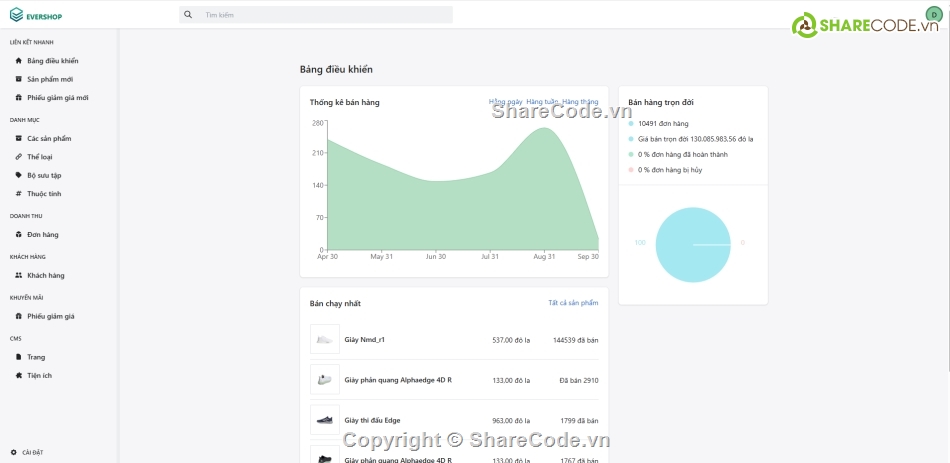The height and width of the screenshot is (463, 950).
Task: Open Thuộc tính in the sidebar
Action: tap(44, 194)
